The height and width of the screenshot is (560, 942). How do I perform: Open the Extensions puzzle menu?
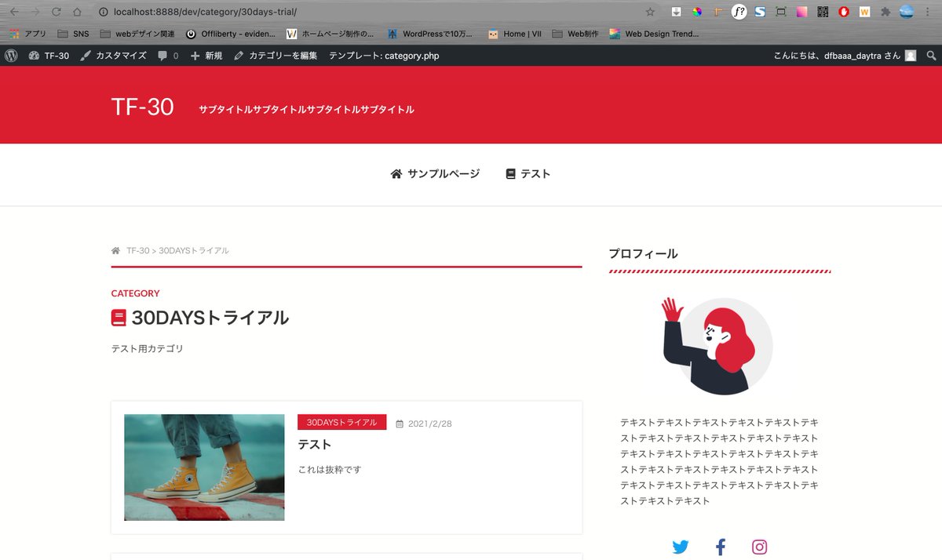(x=885, y=12)
